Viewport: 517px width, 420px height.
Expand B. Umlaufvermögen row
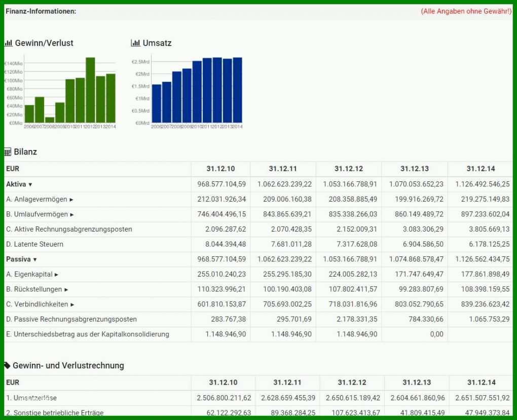(72, 215)
